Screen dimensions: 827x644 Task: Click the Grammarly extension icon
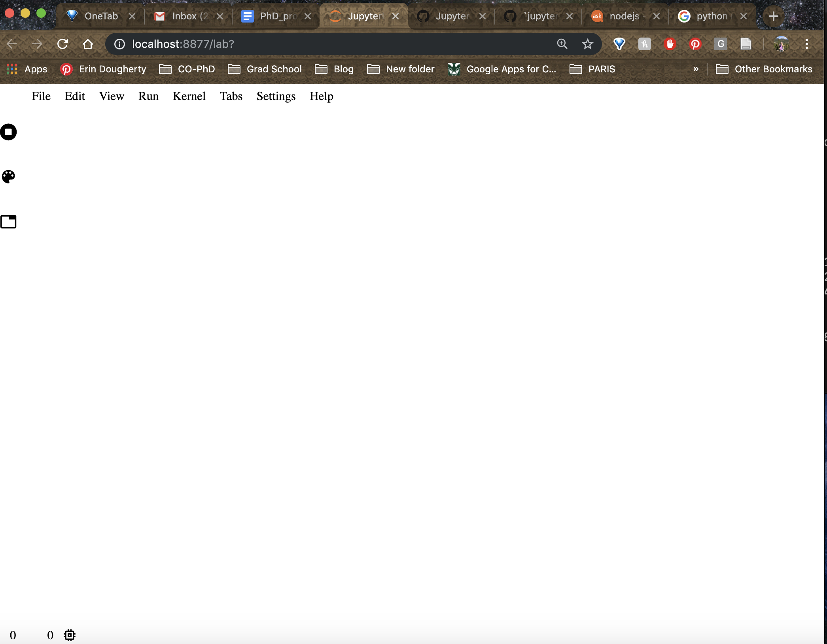click(720, 44)
